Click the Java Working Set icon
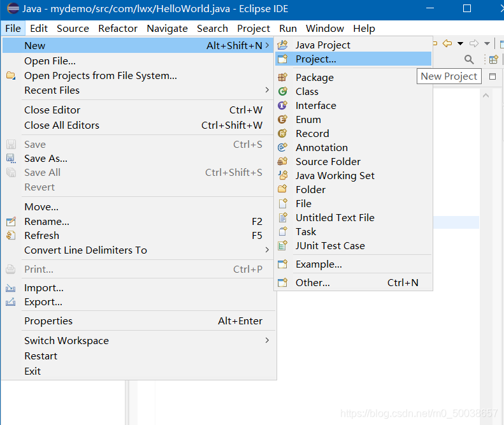 tap(282, 175)
